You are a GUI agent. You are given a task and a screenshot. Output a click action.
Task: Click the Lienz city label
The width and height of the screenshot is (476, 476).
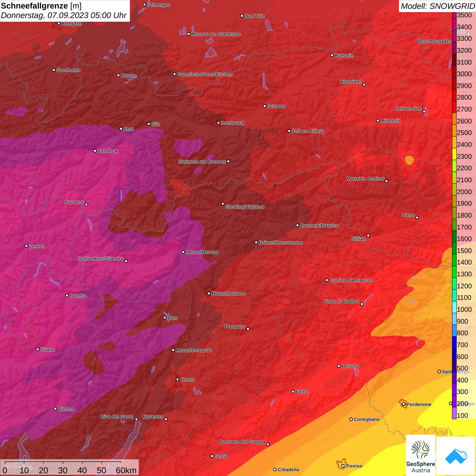point(408,215)
